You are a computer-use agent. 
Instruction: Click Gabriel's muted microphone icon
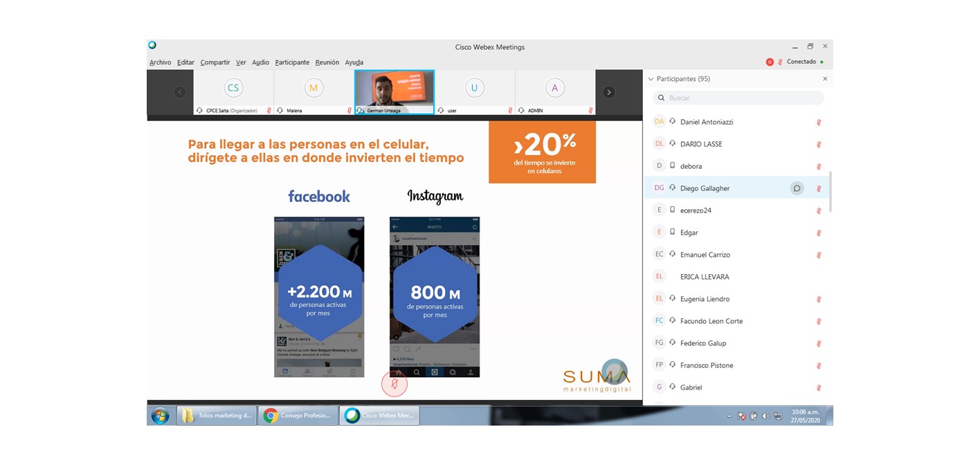(819, 388)
